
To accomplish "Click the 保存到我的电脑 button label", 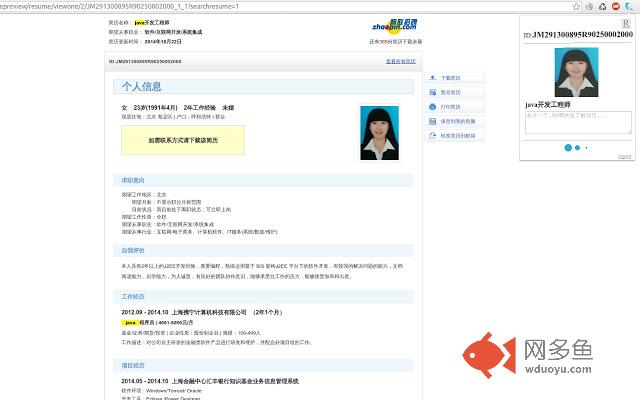I will pyautogui.click(x=458, y=121).
